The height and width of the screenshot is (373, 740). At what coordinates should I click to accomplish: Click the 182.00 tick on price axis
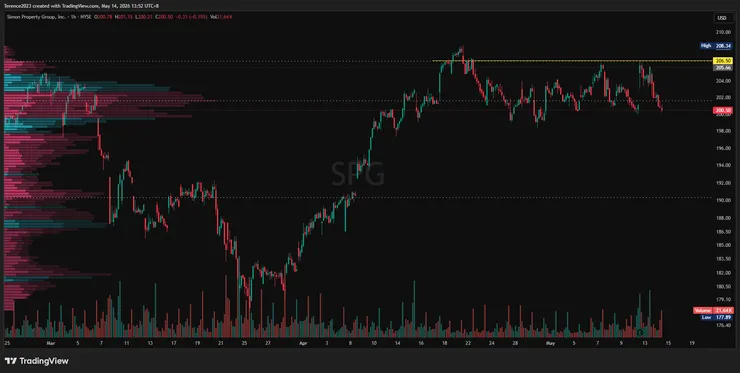723,273
